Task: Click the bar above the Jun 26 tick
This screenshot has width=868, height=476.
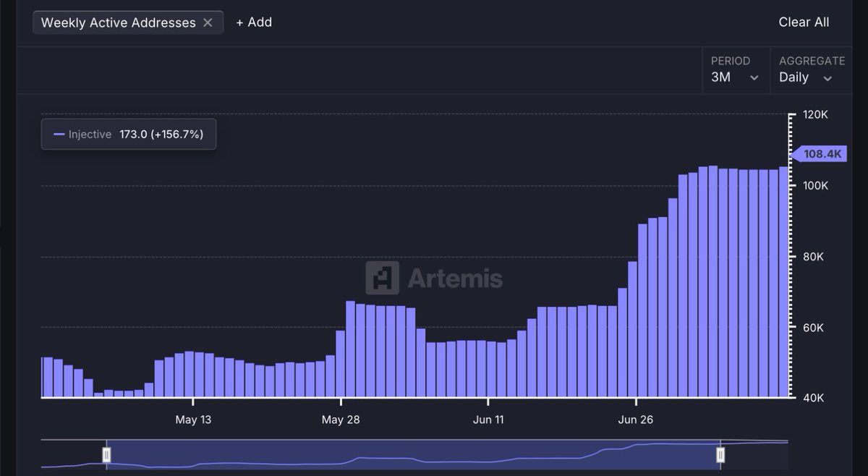Action: click(633, 329)
